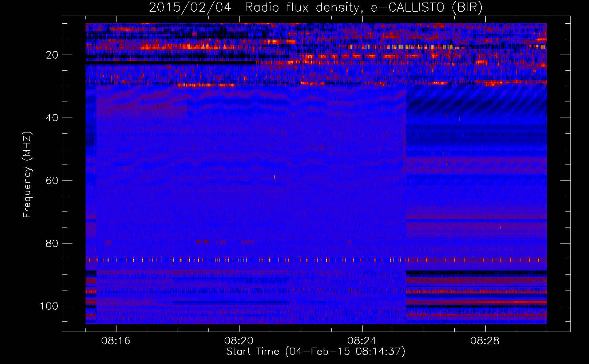Click the frequency tick label 80
Viewport: 589px width, 364px height.
pyautogui.click(x=52, y=243)
